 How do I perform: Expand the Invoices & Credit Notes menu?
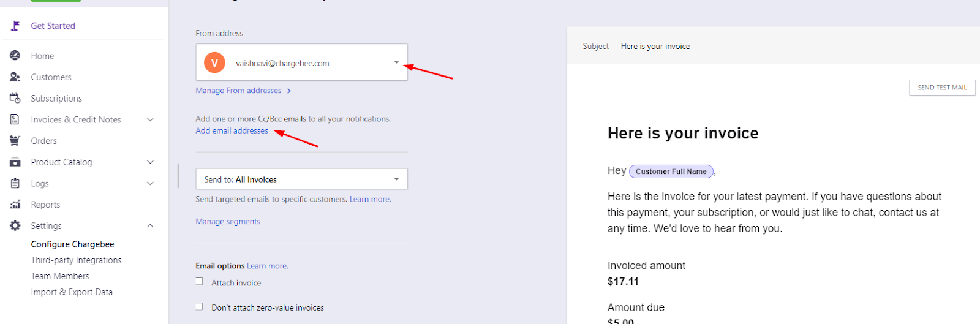[x=150, y=119]
